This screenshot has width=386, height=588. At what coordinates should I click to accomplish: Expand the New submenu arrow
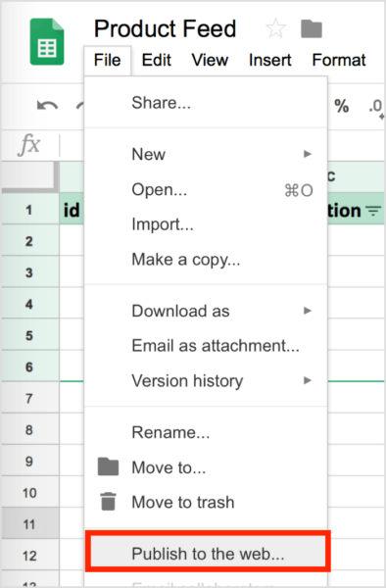click(308, 154)
